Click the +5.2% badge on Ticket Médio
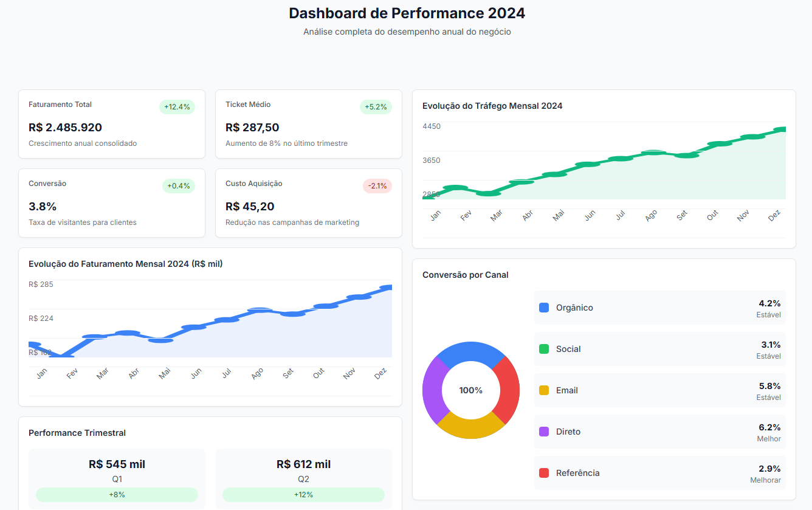This screenshot has width=812, height=510. point(376,106)
